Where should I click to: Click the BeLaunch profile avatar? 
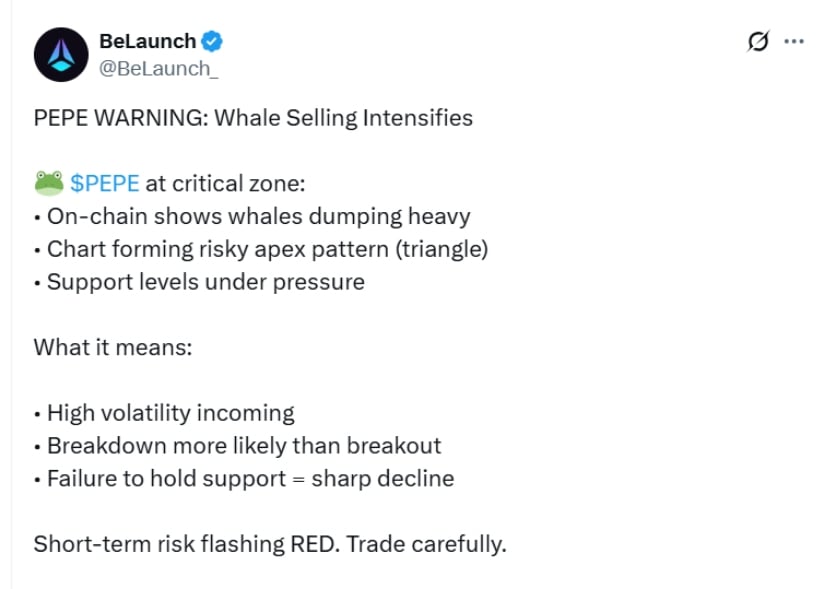click(62, 54)
